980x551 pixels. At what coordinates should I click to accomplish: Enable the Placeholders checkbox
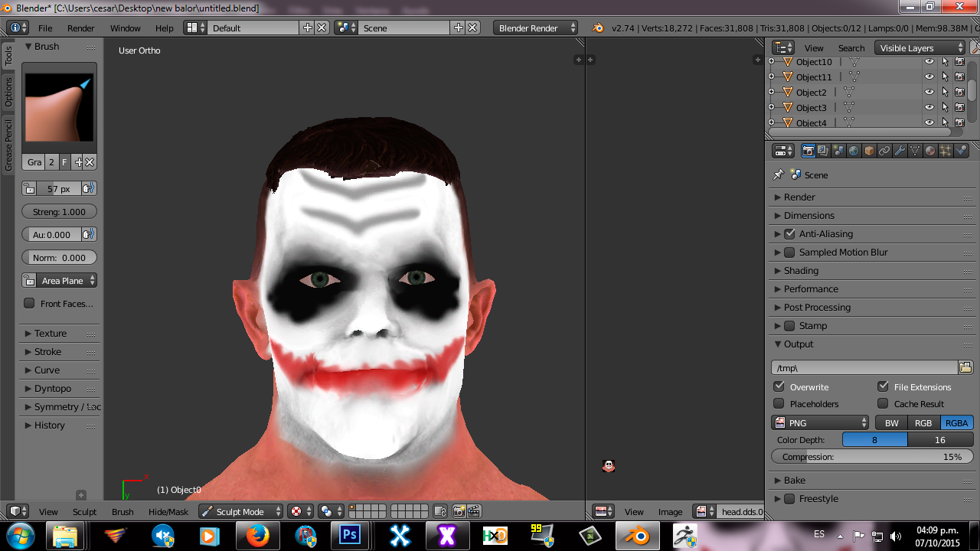(779, 403)
